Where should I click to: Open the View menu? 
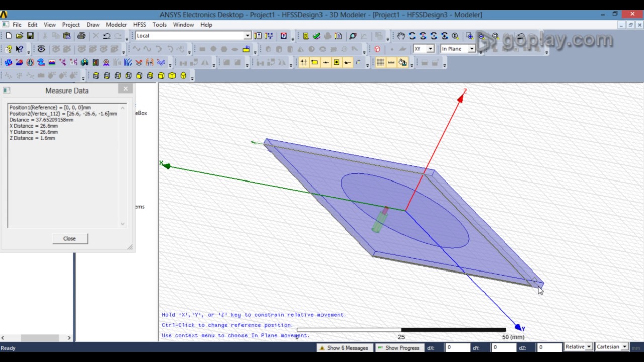tap(49, 24)
